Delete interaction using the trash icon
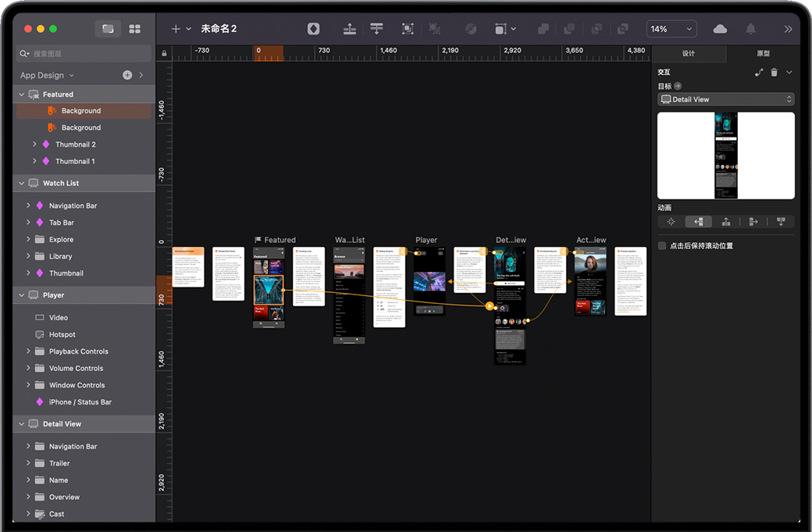Screen dimensions: 812x532 [x=774, y=73]
